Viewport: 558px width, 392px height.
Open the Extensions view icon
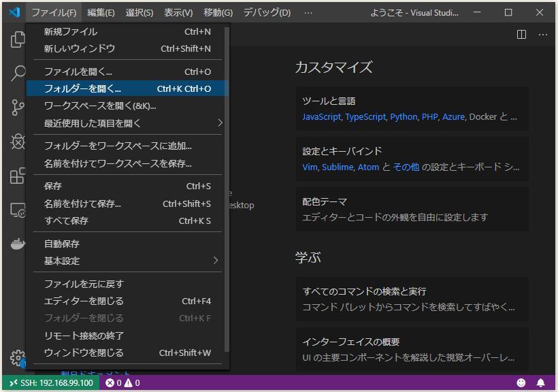pyautogui.click(x=17, y=176)
